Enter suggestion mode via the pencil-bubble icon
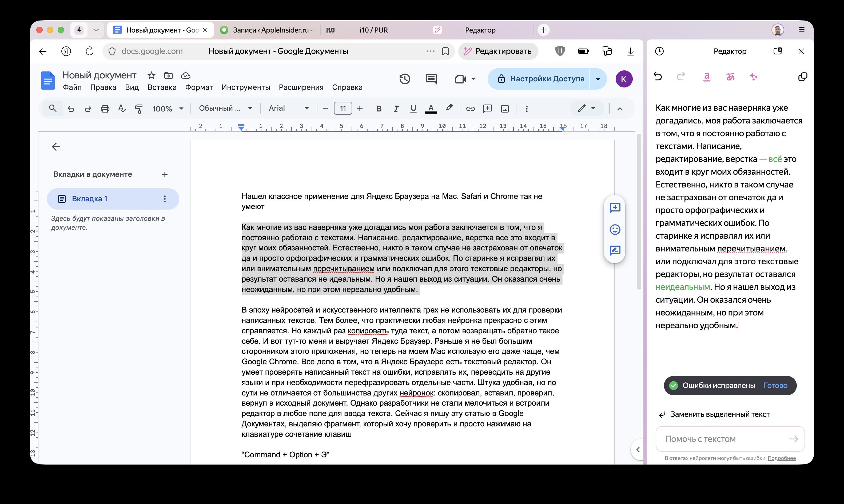 [x=615, y=251]
